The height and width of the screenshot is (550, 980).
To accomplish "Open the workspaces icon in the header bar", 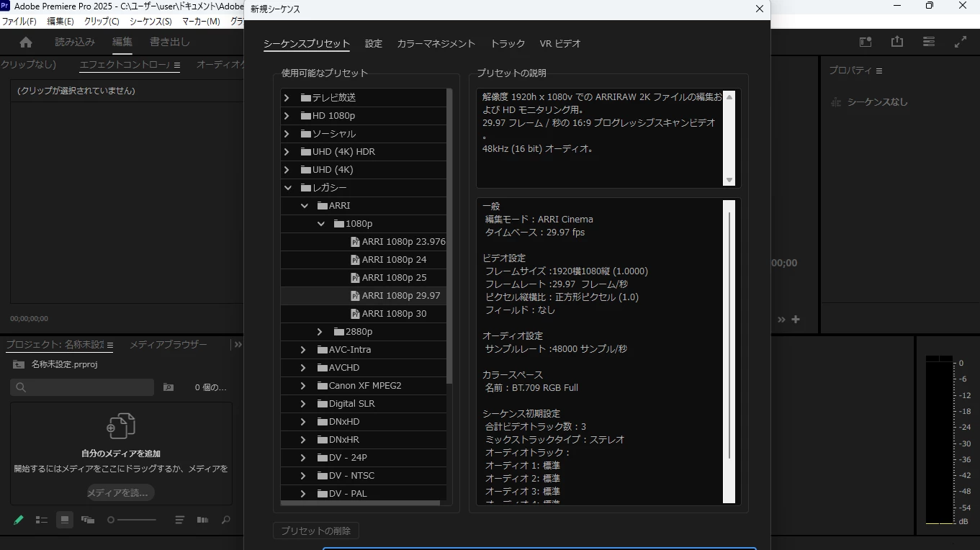I will pos(866,42).
